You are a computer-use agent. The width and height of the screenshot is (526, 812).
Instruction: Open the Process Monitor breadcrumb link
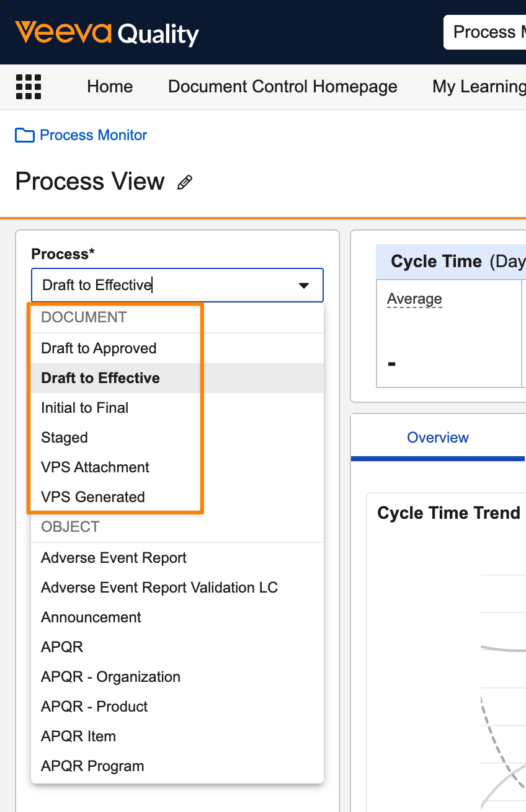tap(94, 135)
